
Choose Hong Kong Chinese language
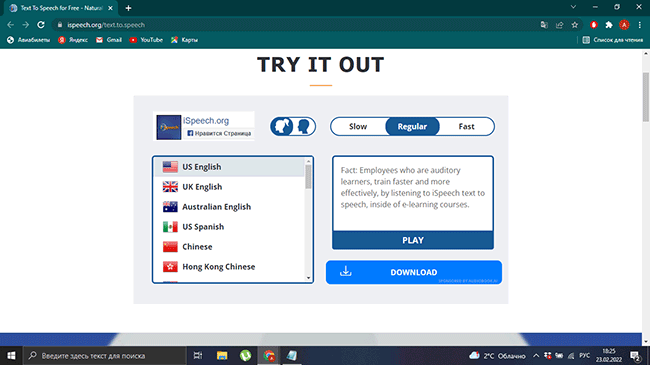point(229,266)
